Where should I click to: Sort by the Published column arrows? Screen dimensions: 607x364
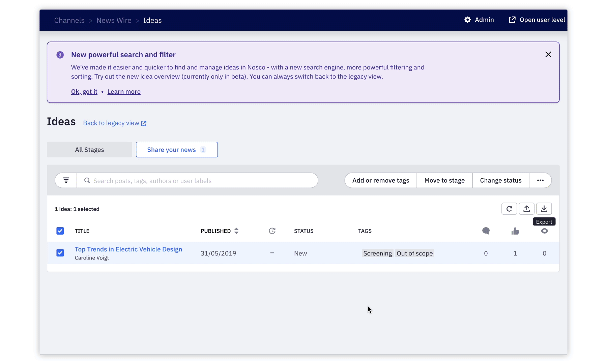point(236,231)
